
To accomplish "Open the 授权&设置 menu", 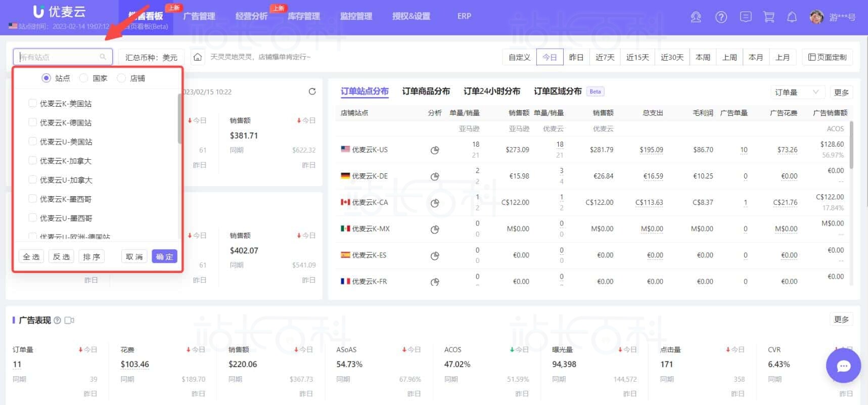I will (411, 16).
